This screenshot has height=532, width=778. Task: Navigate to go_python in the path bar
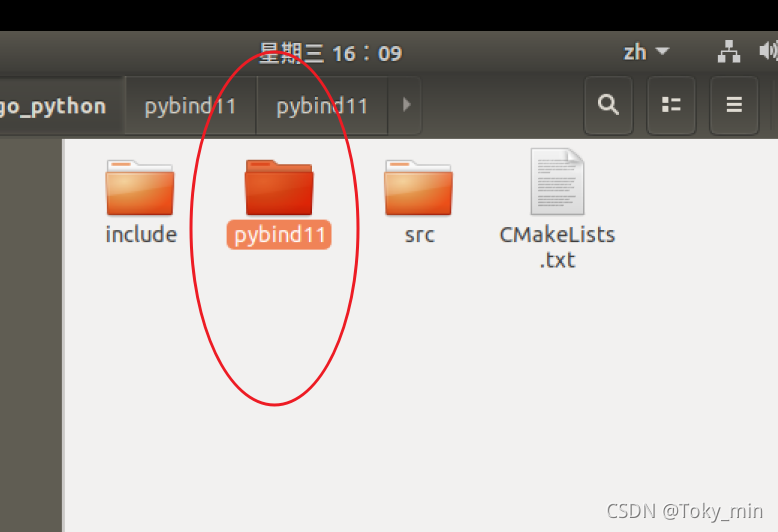(x=54, y=106)
